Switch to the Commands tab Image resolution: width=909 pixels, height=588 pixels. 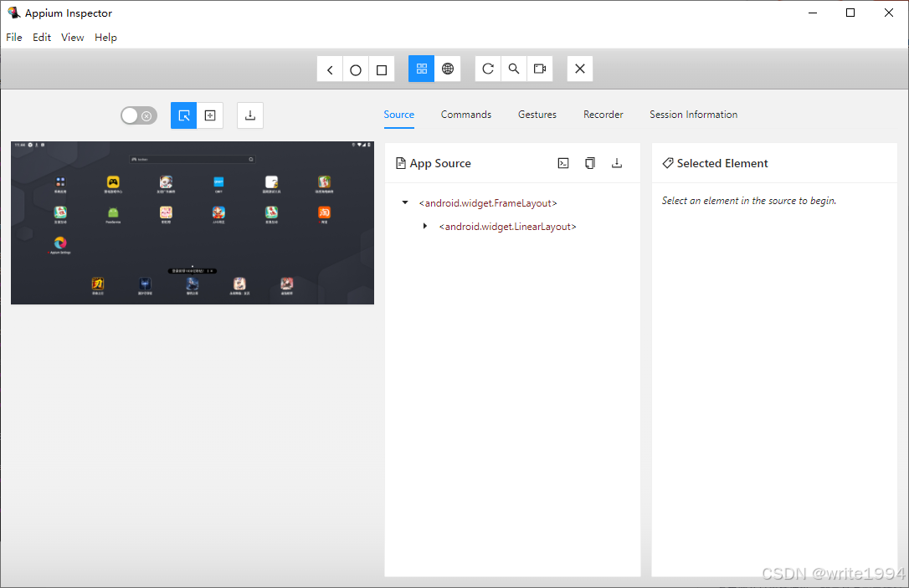pyautogui.click(x=466, y=115)
